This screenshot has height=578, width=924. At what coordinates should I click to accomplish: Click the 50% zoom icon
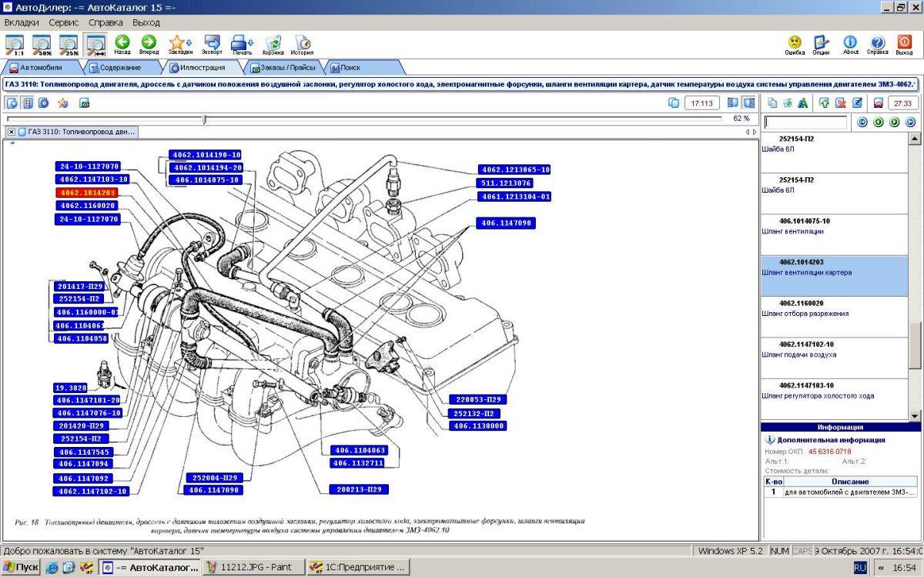point(42,45)
